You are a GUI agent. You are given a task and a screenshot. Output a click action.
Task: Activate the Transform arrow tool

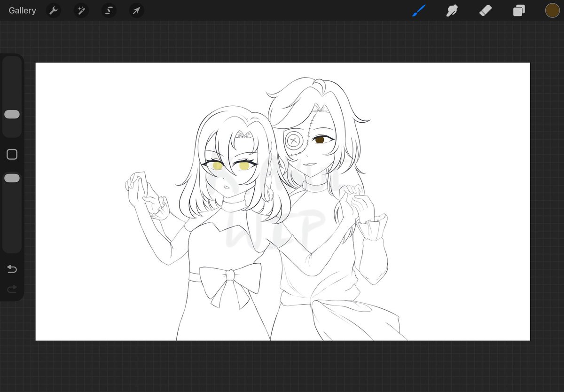point(136,10)
